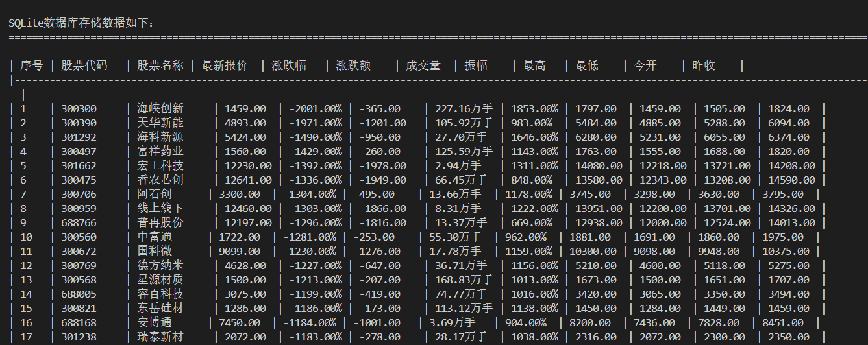The height and width of the screenshot is (345, 868).
Task: Select stock name 瑞泰新材
Action: [160, 337]
